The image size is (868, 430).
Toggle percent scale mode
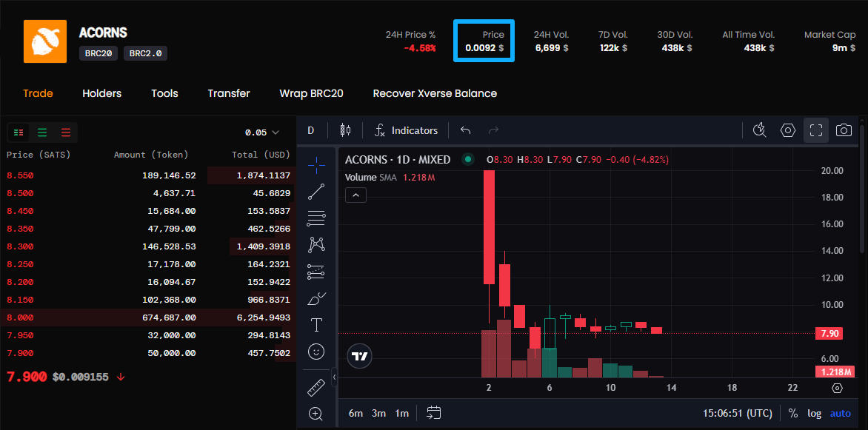click(793, 414)
